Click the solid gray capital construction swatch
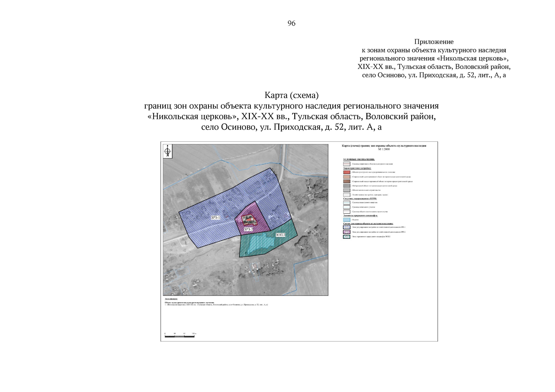The height and width of the screenshot is (392, 555). [346, 190]
